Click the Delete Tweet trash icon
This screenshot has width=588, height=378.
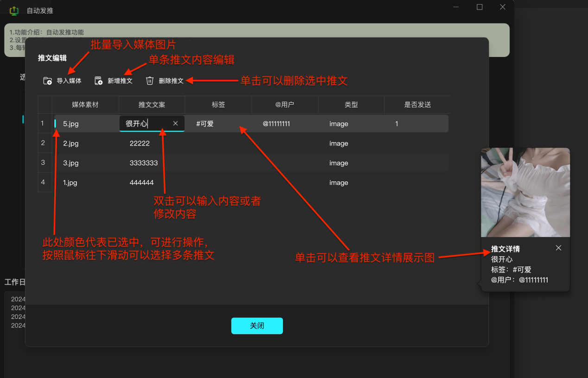tap(150, 81)
